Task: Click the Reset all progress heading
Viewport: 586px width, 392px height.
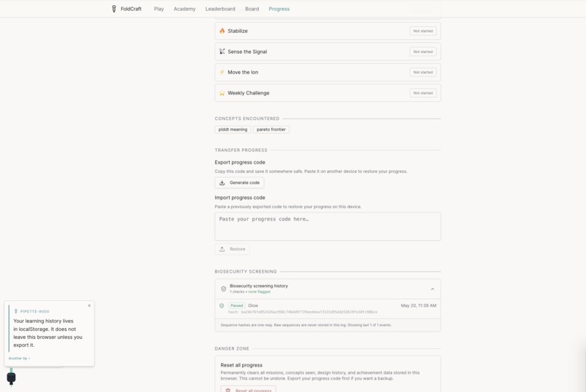Action: [241, 365]
